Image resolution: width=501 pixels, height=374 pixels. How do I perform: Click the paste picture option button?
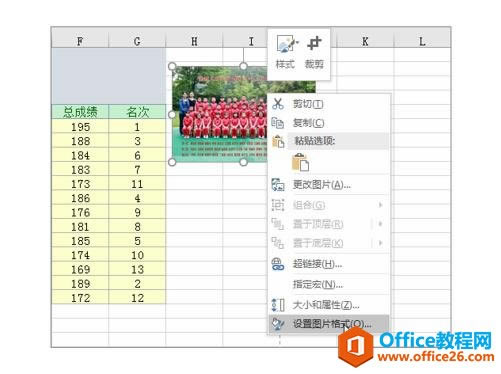tap(300, 162)
